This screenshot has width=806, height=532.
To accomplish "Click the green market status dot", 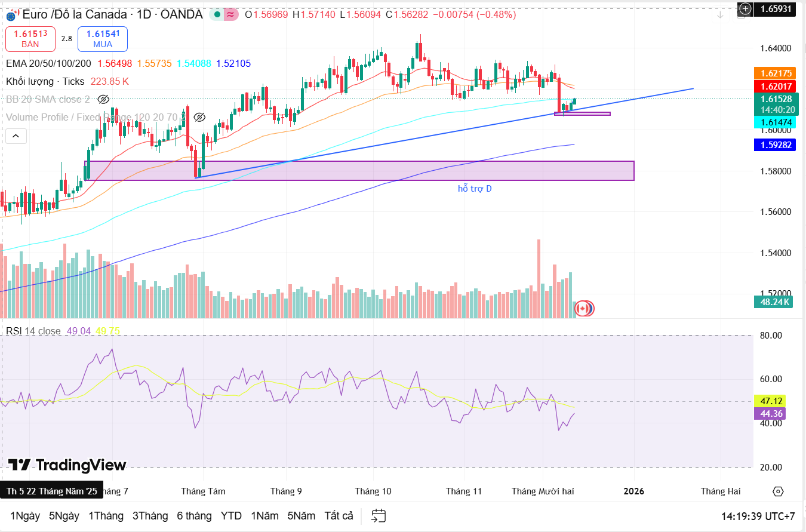I will (217, 14).
